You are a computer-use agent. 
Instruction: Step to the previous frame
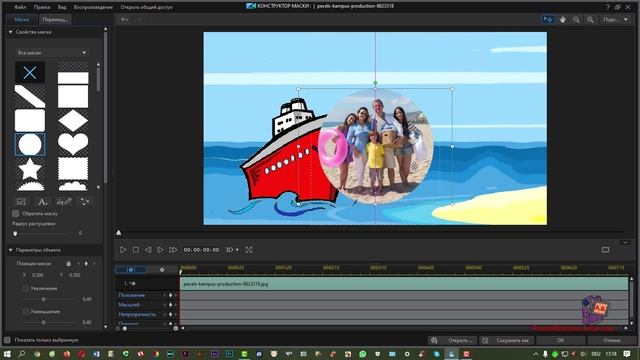point(148,250)
